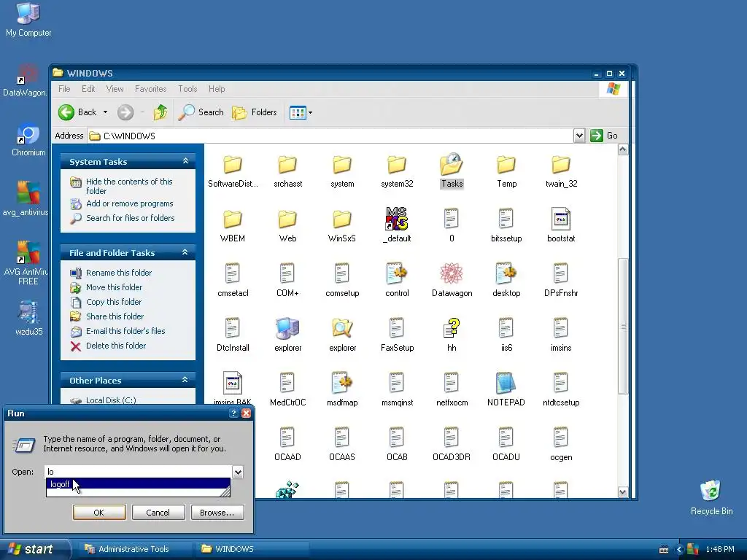Image resolution: width=747 pixels, height=560 pixels.
Task: Open the Favorites menu
Action: click(x=150, y=89)
